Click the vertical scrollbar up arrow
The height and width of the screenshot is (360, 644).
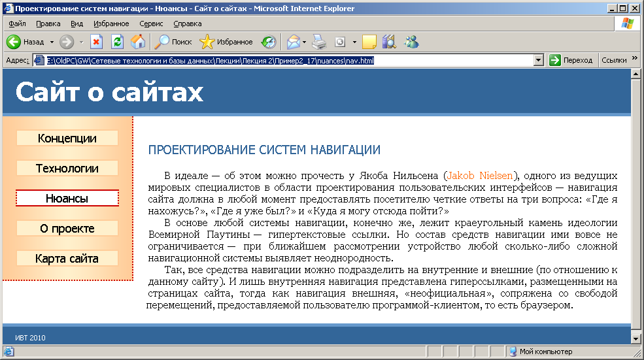pos(636,74)
